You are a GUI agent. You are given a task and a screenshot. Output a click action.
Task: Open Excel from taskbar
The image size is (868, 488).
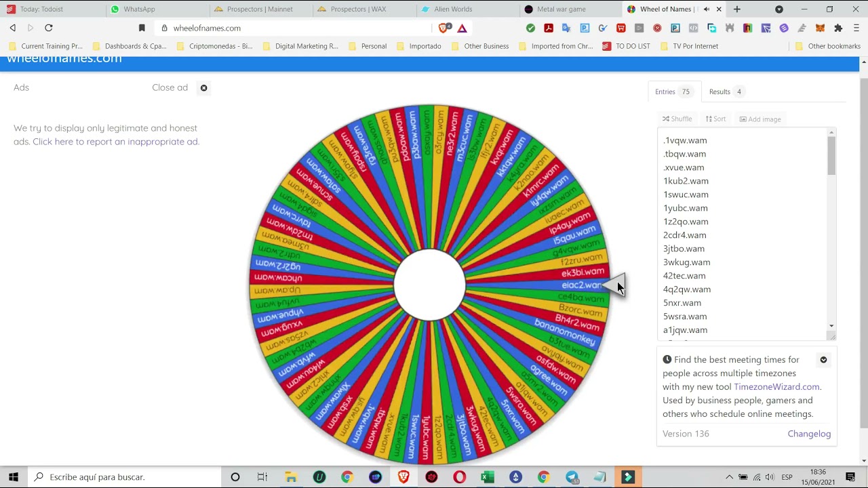tap(488, 477)
